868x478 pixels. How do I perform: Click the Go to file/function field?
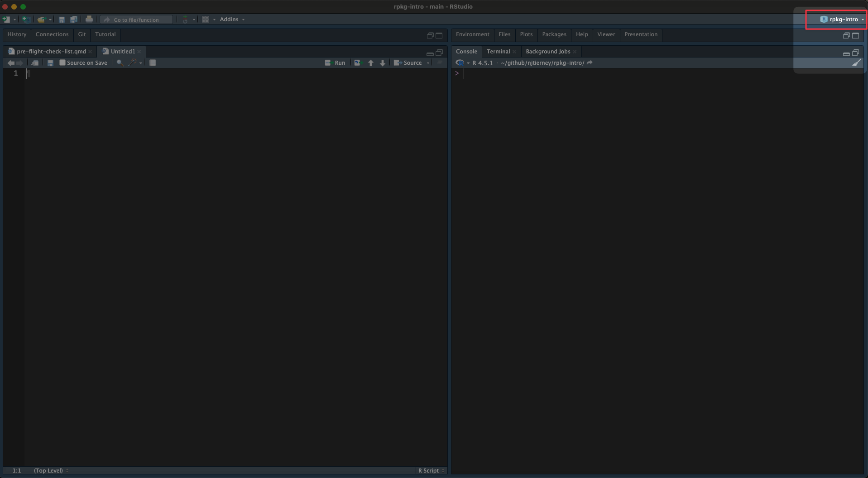(x=137, y=19)
